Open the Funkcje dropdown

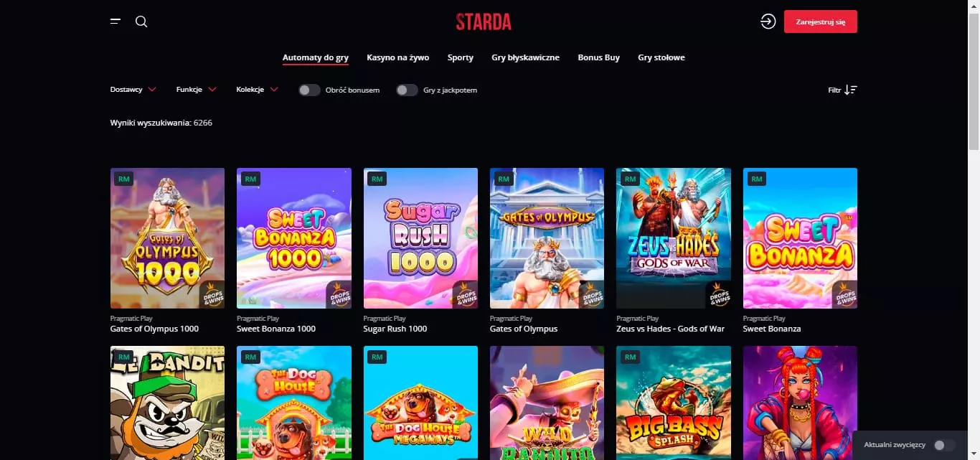[197, 90]
